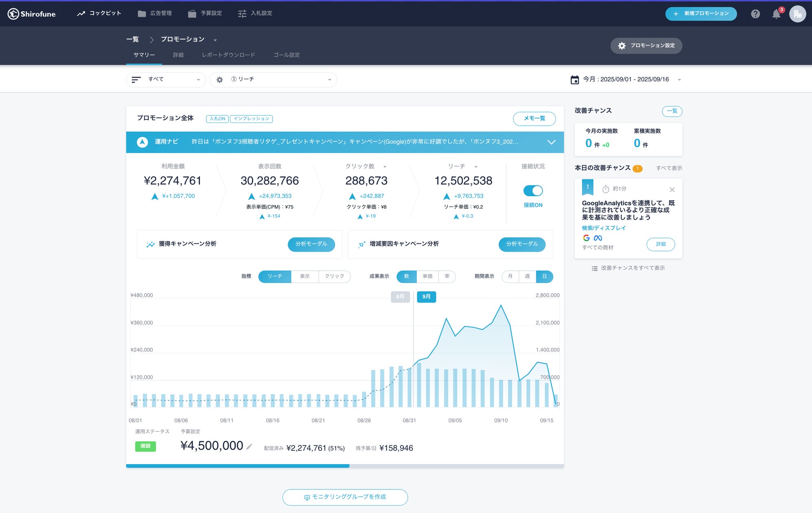Viewport: 812px width, 513px height.
Task: Click the pencil icon to edit budget
Action: coord(249,447)
